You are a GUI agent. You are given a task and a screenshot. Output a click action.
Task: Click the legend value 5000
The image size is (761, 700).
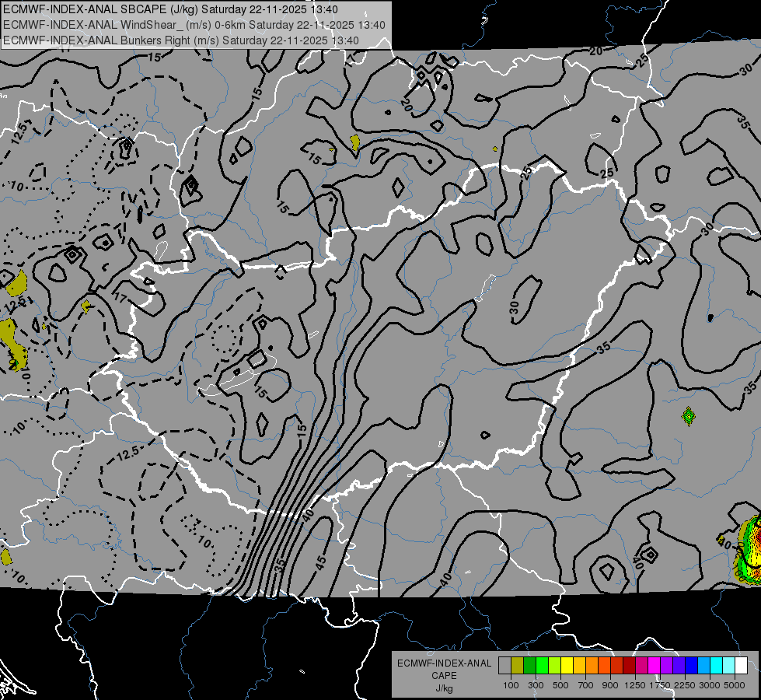[735, 685]
